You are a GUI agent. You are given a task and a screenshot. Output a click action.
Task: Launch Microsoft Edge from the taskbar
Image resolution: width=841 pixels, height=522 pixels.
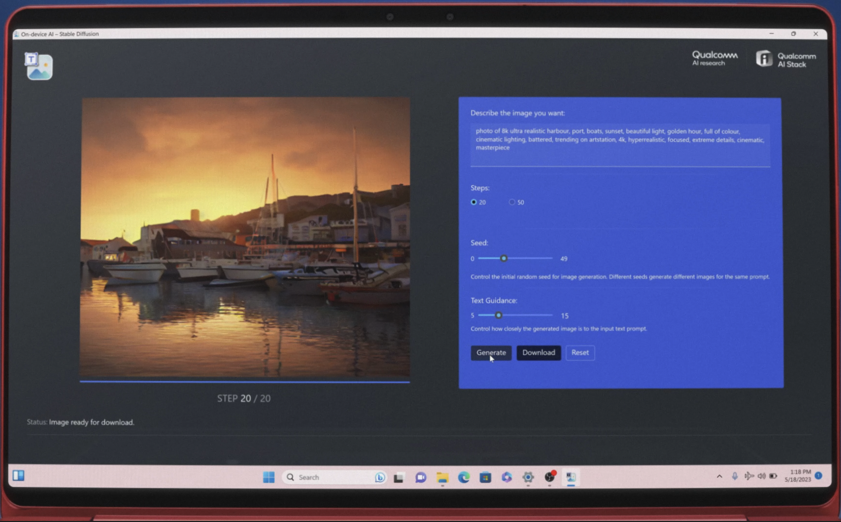(x=464, y=478)
